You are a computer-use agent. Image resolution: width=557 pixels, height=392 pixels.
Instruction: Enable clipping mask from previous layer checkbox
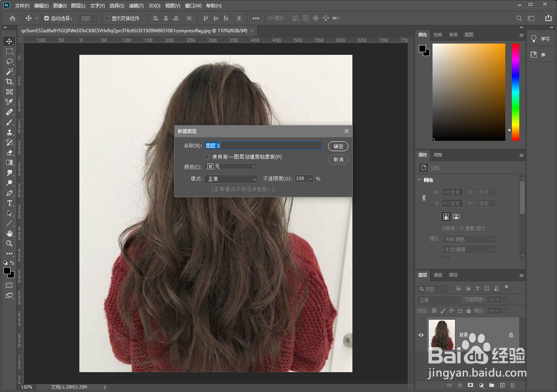[207, 157]
